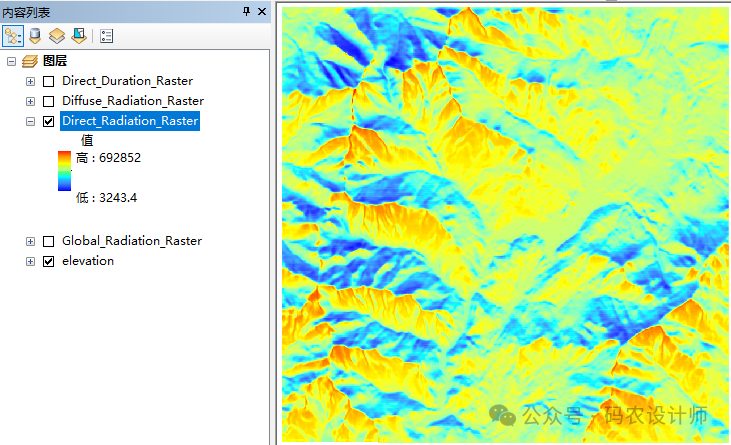Select the Global_Radiation_Raster layer name
The height and width of the screenshot is (445, 731).
(131, 241)
